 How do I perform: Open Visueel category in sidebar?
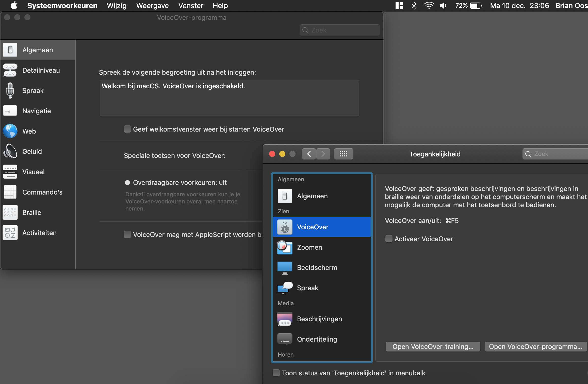[x=38, y=172]
